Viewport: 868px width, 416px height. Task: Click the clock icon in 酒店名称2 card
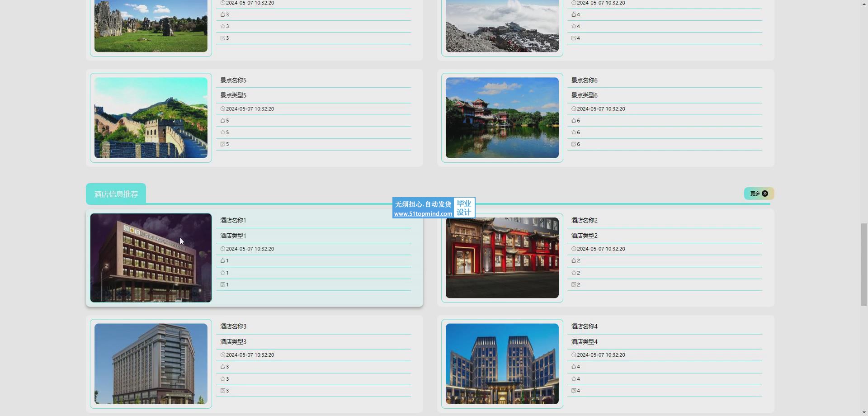(574, 249)
